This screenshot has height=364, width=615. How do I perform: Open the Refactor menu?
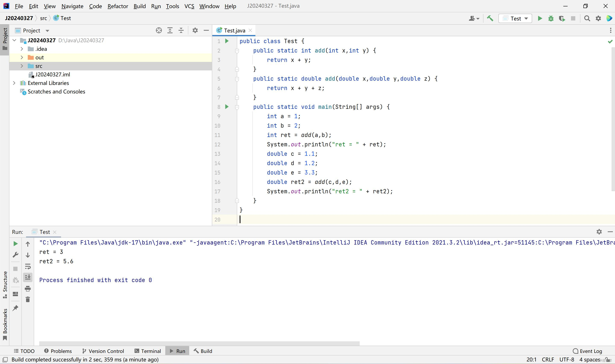pyautogui.click(x=117, y=6)
